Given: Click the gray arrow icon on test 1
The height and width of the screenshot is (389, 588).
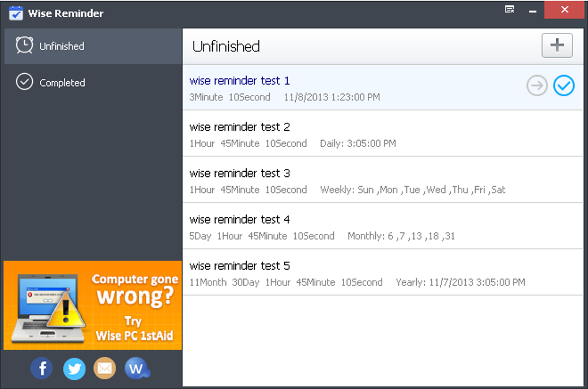Looking at the screenshot, I should [x=537, y=86].
